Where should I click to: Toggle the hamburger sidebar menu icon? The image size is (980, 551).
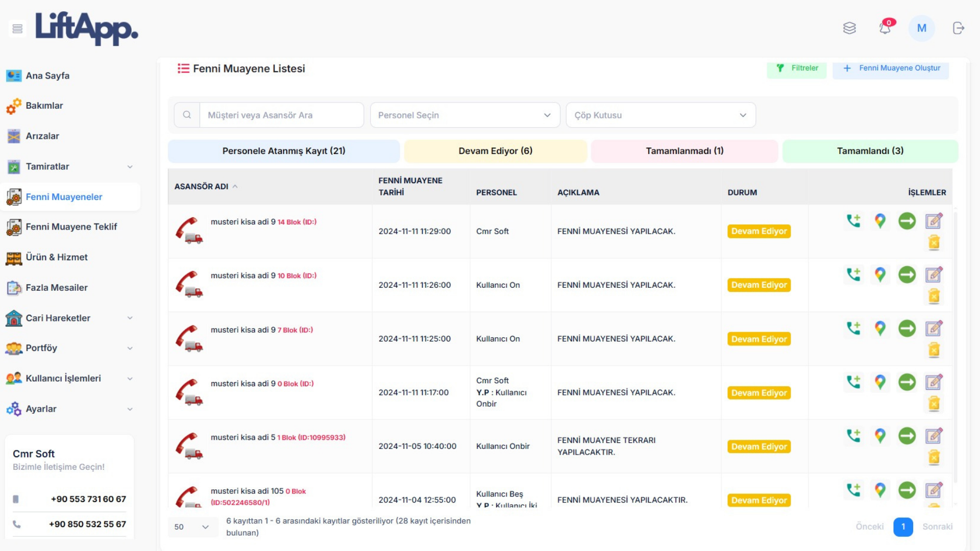click(17, 29)
